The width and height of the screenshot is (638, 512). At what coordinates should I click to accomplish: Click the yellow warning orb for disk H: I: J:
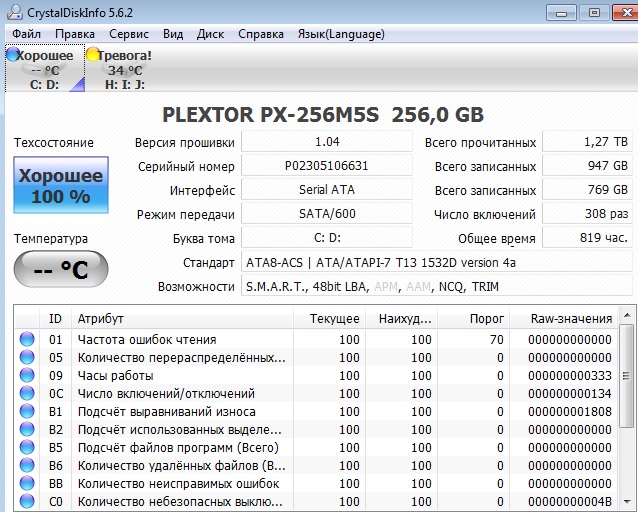[x=93, y=56]
